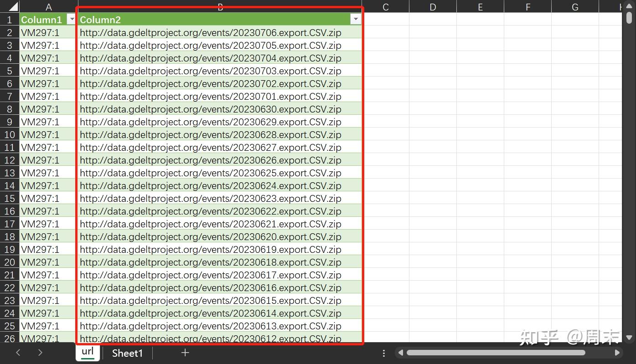Click the three-dot tab bar splitter handle
This screenshot has width=636, height=364.
384,353
